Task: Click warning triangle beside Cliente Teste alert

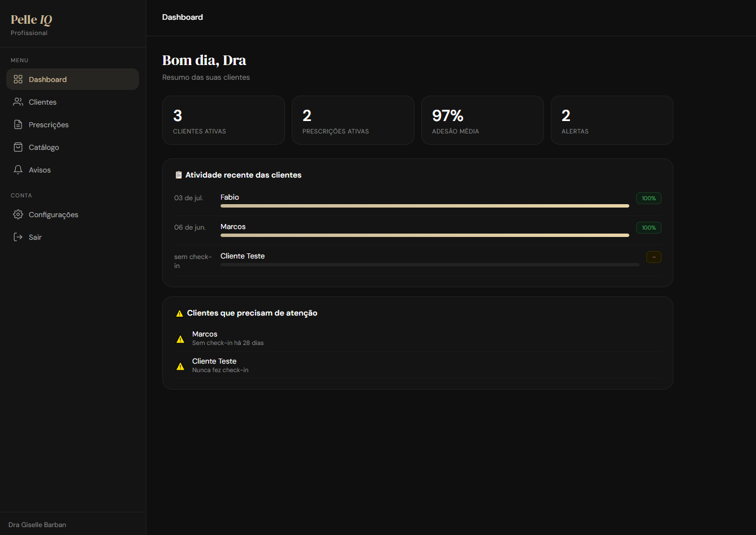Action: pyautogui.click(x=180, y=366)
